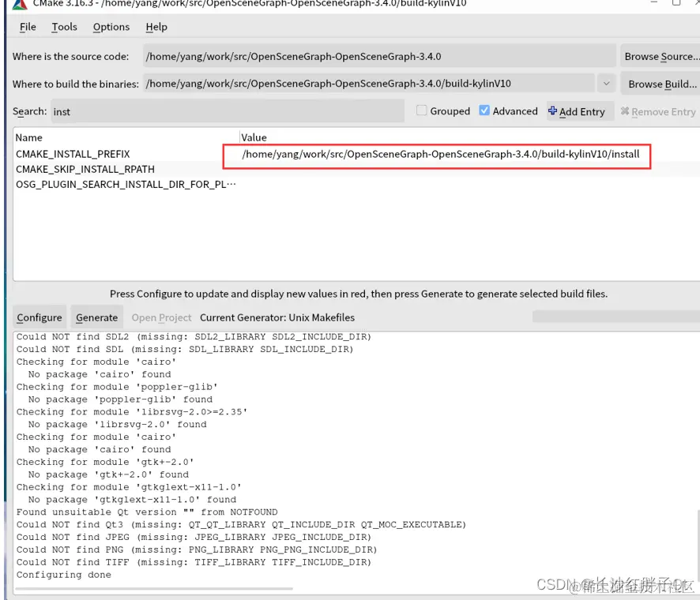
Task: Click the plus icon of Add Entry
Action: click(x=552, y=111)
